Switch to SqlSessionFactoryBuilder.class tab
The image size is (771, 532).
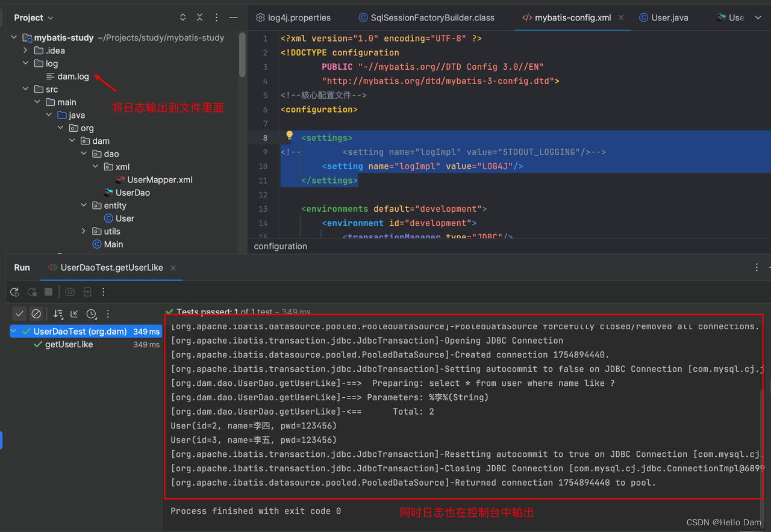pyautogui.click(x=426, y=17)
